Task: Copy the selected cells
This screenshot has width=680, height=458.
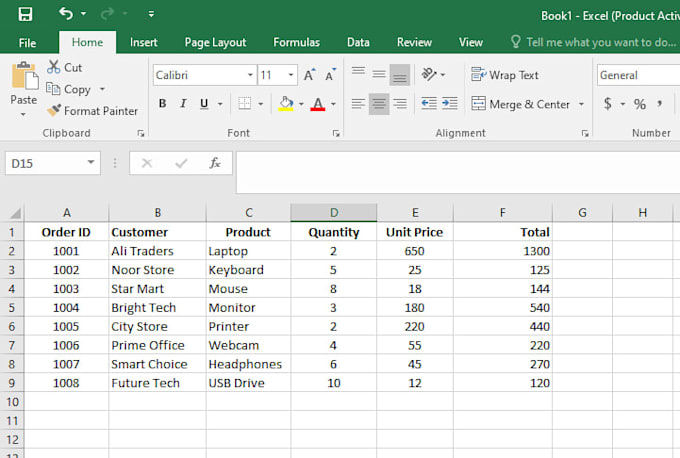Action: coord(69,89)
